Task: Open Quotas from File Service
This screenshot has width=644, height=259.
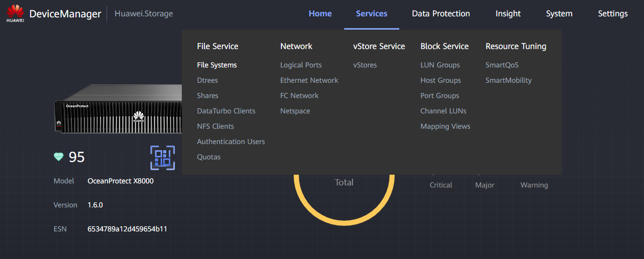Action: [x=209, y=157]
